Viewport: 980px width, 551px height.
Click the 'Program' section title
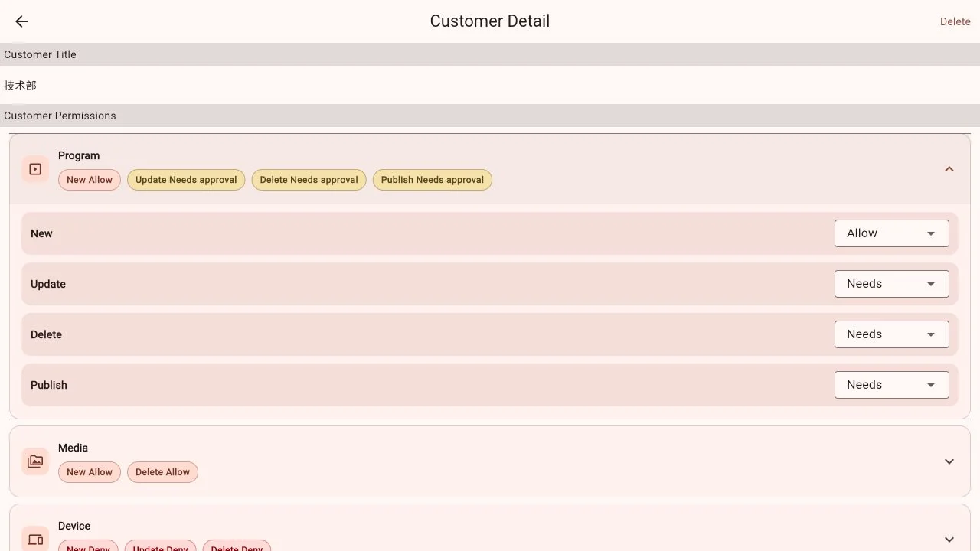(79, 155)
